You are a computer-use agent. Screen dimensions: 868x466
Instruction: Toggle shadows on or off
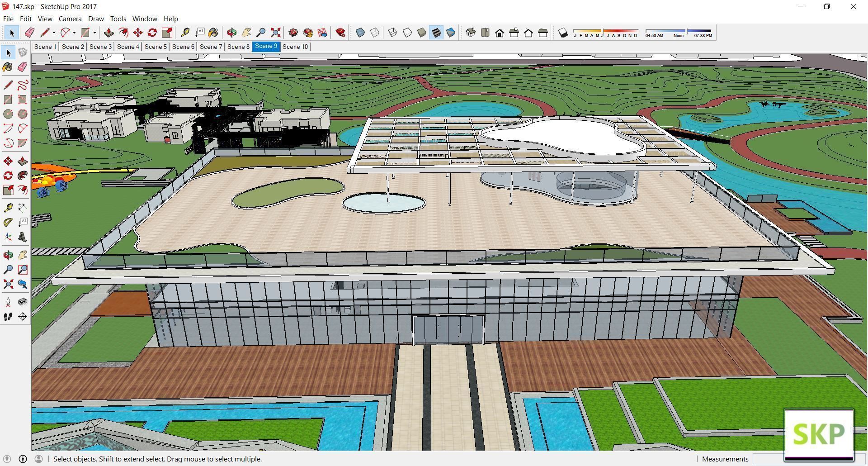[563, 33]
